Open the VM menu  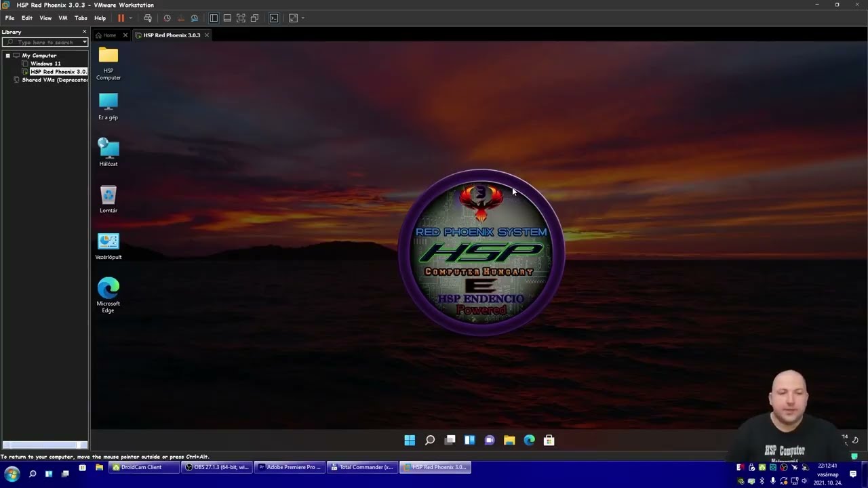pyautogui.click(x=63, y=18)
